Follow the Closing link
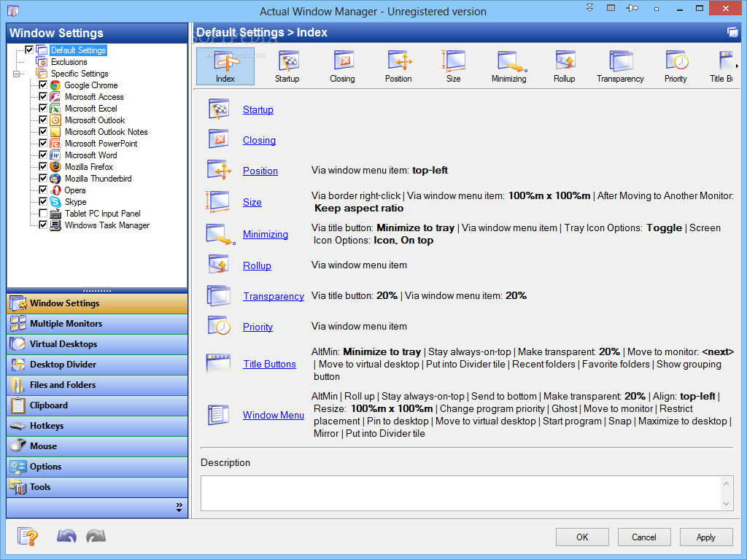Screen dimensions: 747x560 click(259, 140)
